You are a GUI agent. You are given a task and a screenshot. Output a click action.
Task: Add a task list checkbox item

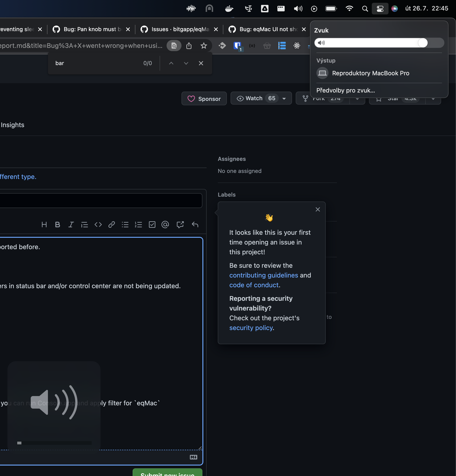click(152, 225)
